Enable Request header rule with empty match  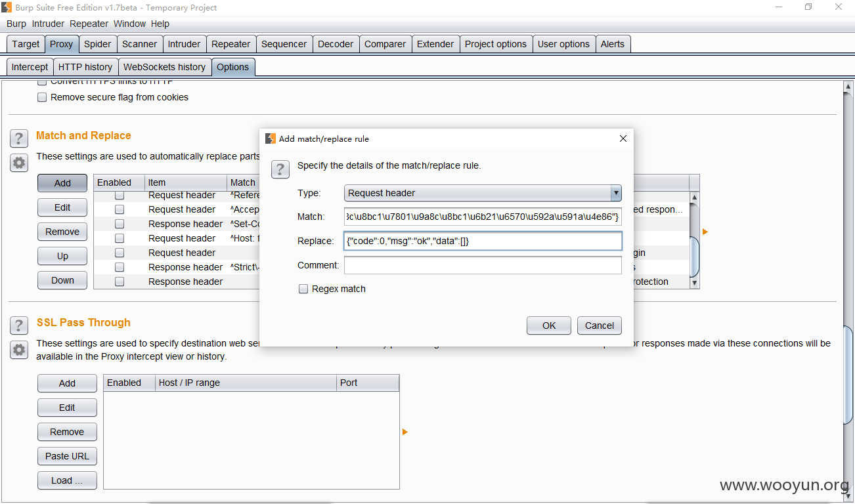click(120, 253)
